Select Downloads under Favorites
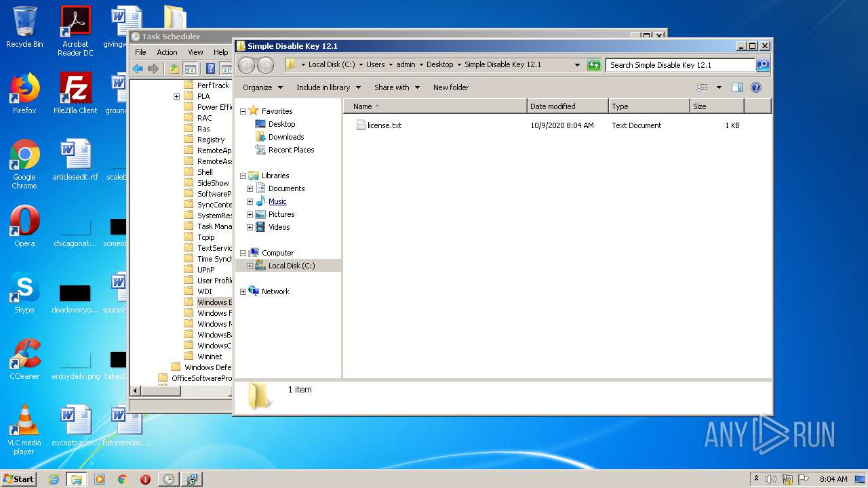Viewport: 868px width, 488px height. point(285,137)
